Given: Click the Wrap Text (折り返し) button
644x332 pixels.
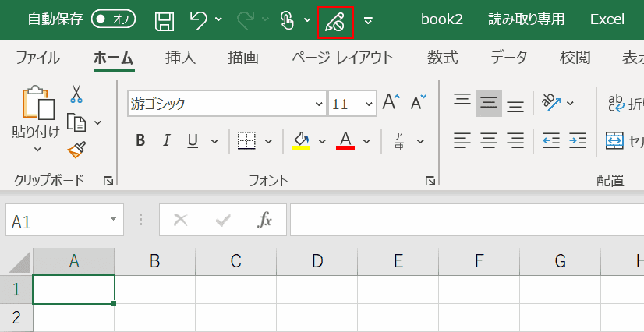Looking at the screenshot, I should point(625,104).
